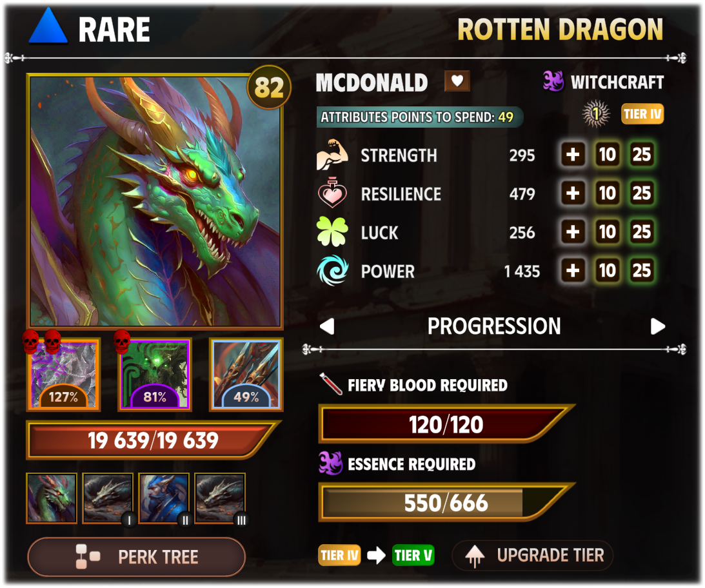Viewport: 705px width, 588px height.
Task: Select the dragon form thumbnail marked I
Action: coord(108,498)
